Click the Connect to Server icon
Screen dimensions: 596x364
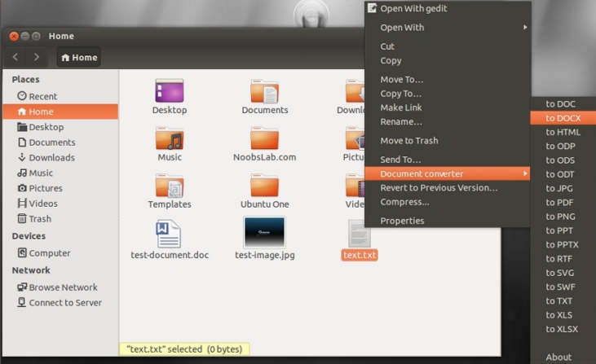click(x=22, y=302)
